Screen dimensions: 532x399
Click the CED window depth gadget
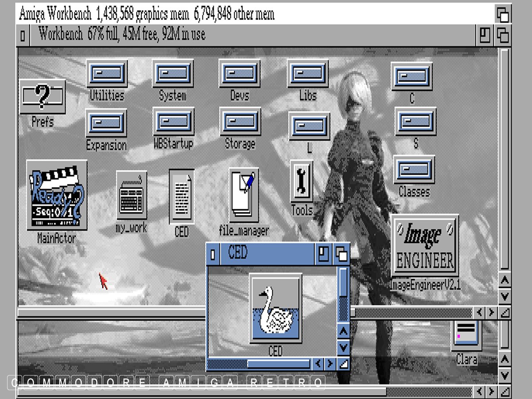point(341,254)
